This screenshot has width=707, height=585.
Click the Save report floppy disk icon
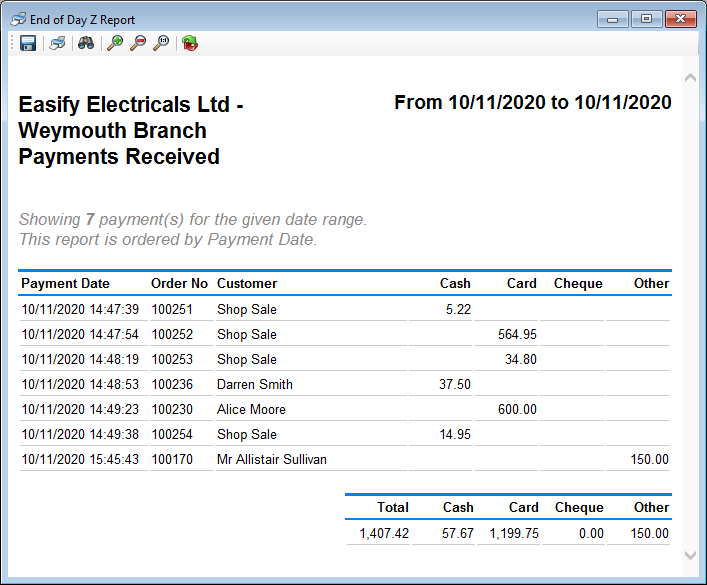28,43
